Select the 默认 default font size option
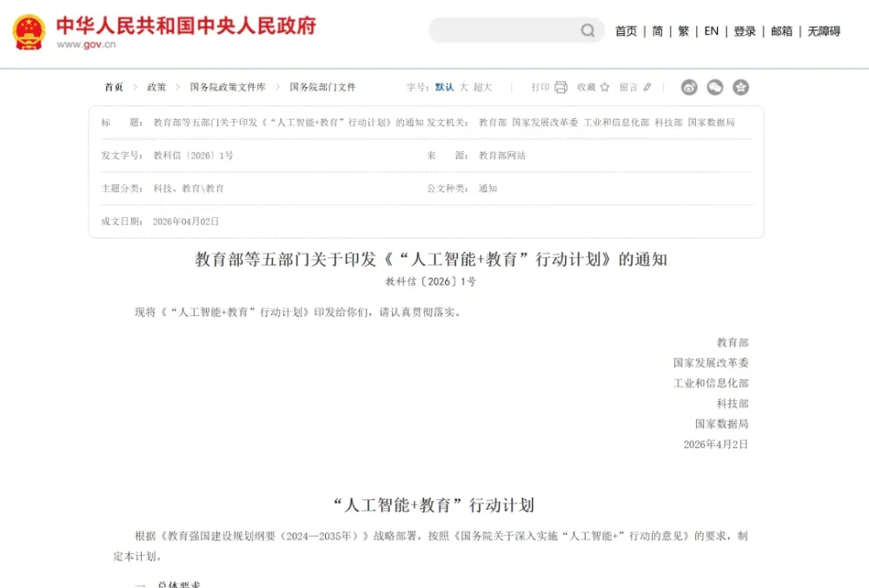Screen dimensions: 869x588 pyautogui.click(x=443, y=87)
